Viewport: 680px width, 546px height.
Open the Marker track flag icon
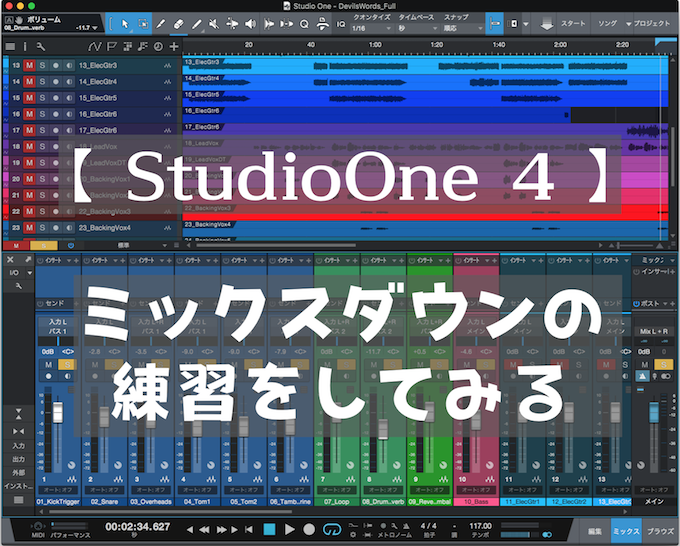(111, 46)
